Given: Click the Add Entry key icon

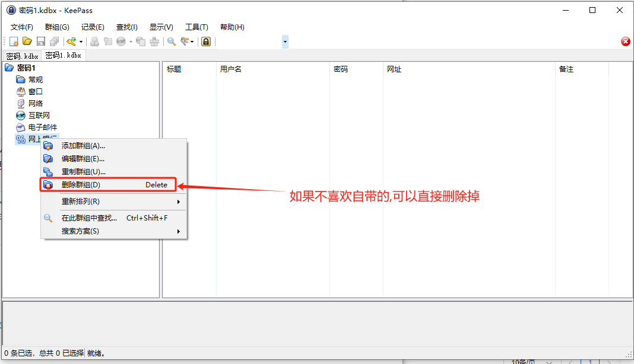Looking at the screenshot, I should coord(71,41).
